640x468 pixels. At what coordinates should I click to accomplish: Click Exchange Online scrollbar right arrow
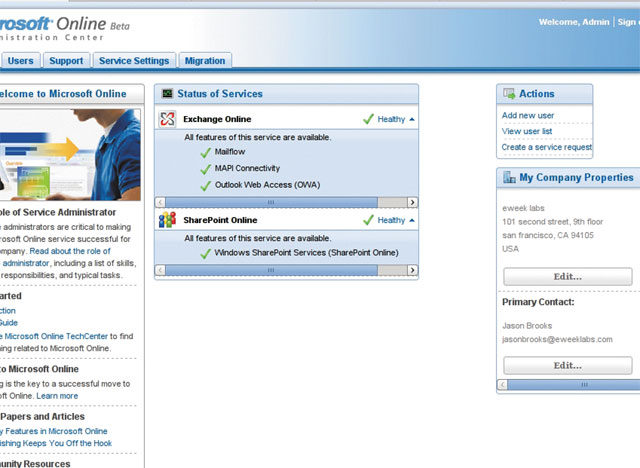pos(412,202)
